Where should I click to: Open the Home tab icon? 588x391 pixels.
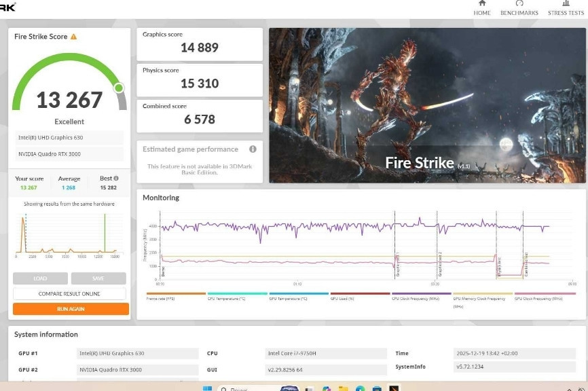click(x=482, y=4)
